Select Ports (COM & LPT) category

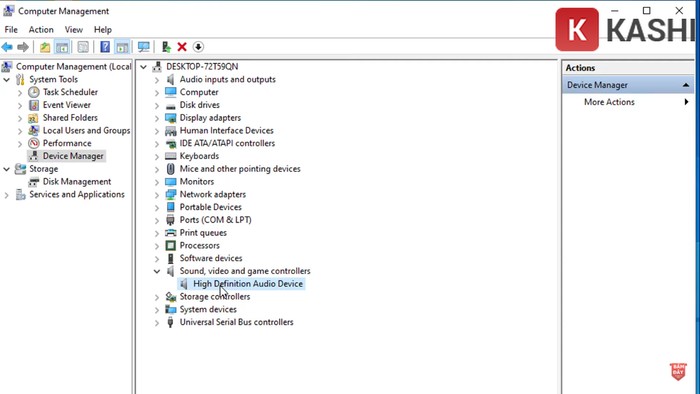pos(215,220)
